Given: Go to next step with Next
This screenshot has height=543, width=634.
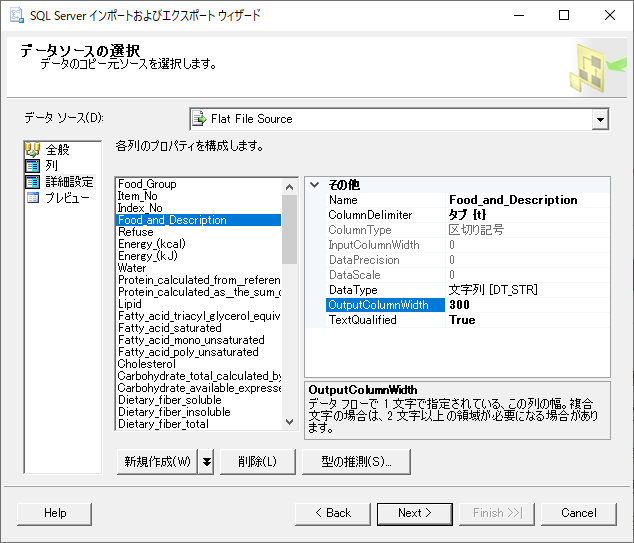Looking at the screenshot, I should click(x=414, y=513).
